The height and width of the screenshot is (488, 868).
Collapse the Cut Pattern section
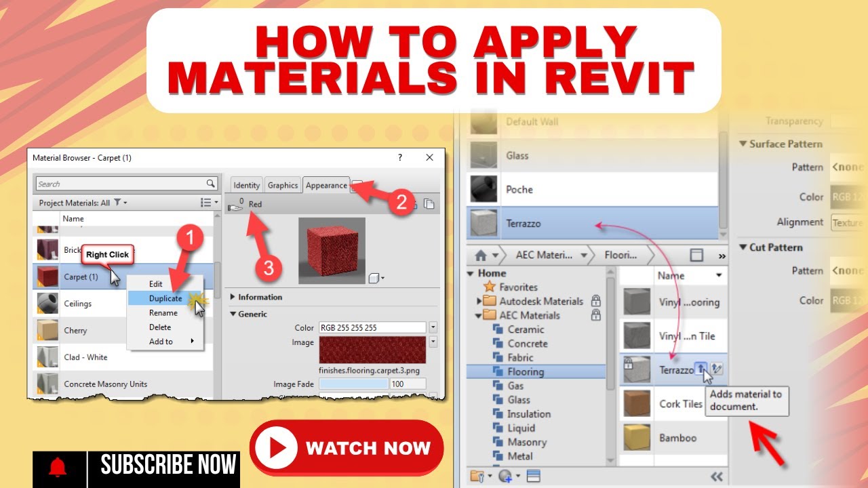pyautogui.click(x=743, y=247)
